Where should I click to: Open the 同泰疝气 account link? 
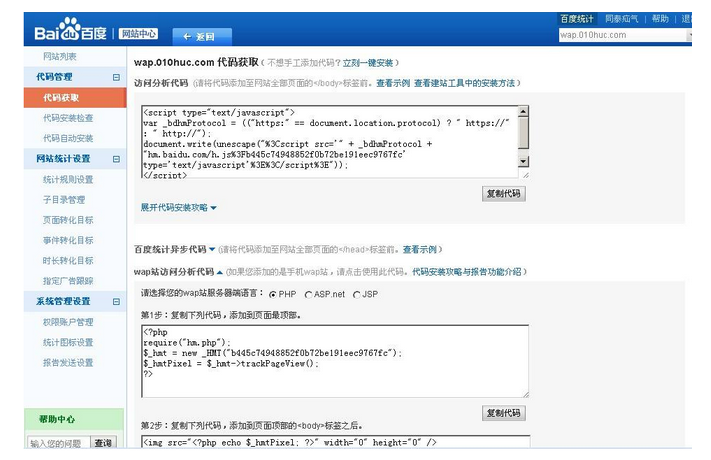tap(621, 19)
